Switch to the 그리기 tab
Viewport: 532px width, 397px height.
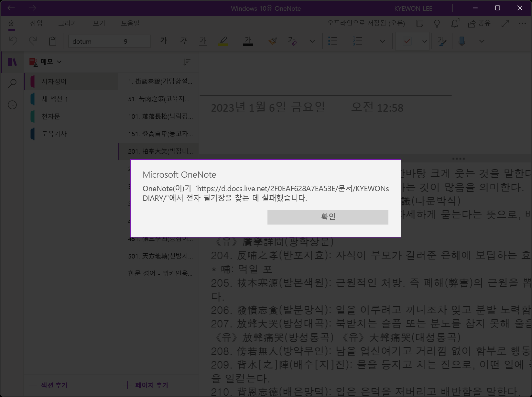pyautogui.click(x=68, y=23)
